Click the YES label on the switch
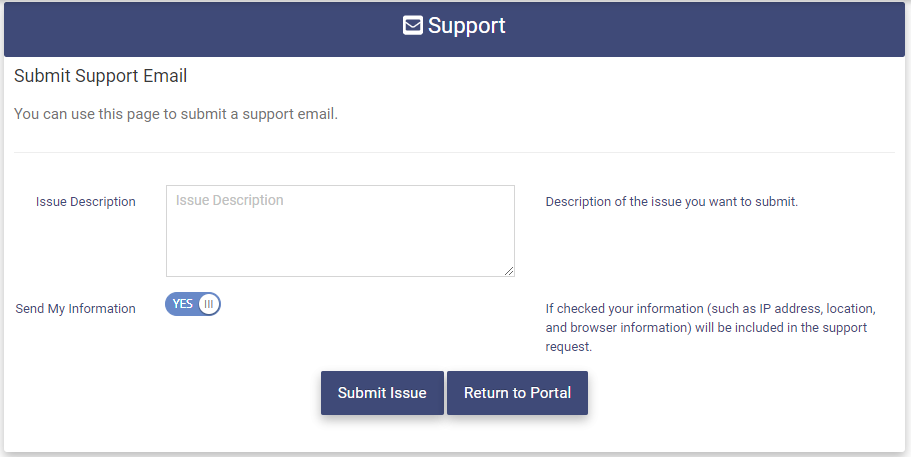The width and height of the screenshot is (911, 457). [x=182, y=304]
